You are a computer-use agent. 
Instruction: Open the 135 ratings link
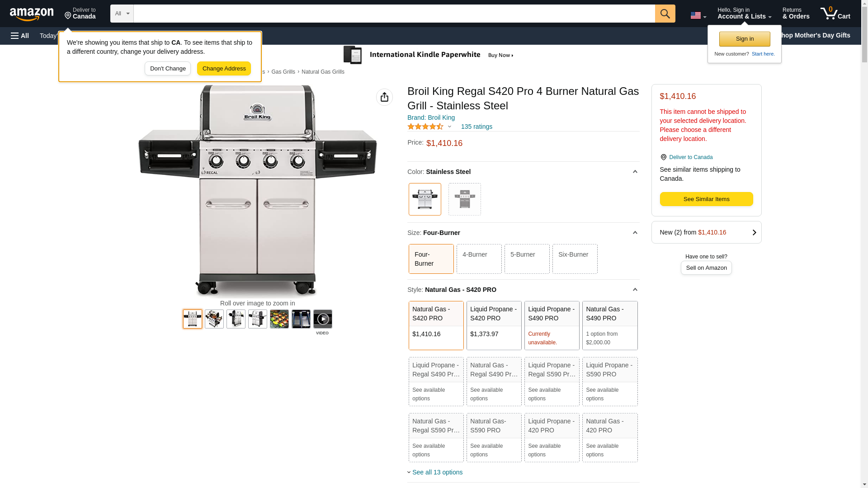[x=476, y=127]
